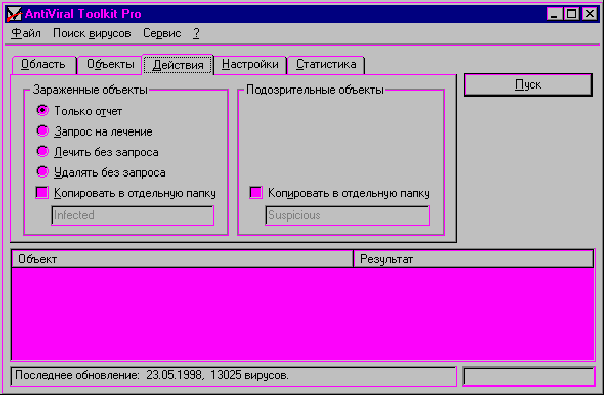Open the Сервис menu
This screenshot has height=395, width=604.
coord(162,34)
